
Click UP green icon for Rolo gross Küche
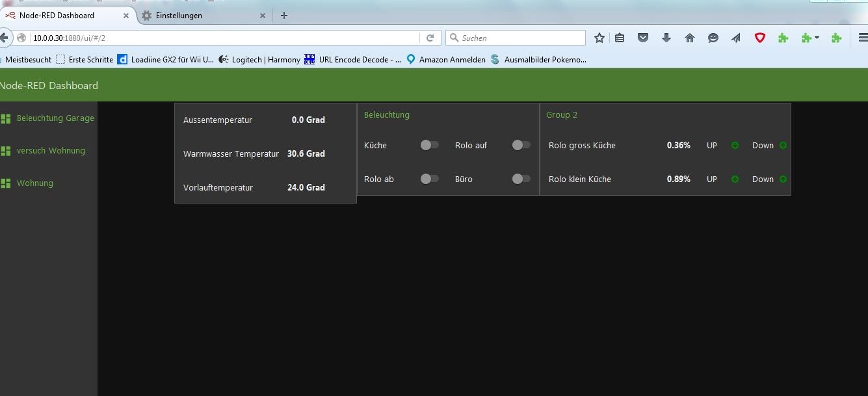pos(735,145)
